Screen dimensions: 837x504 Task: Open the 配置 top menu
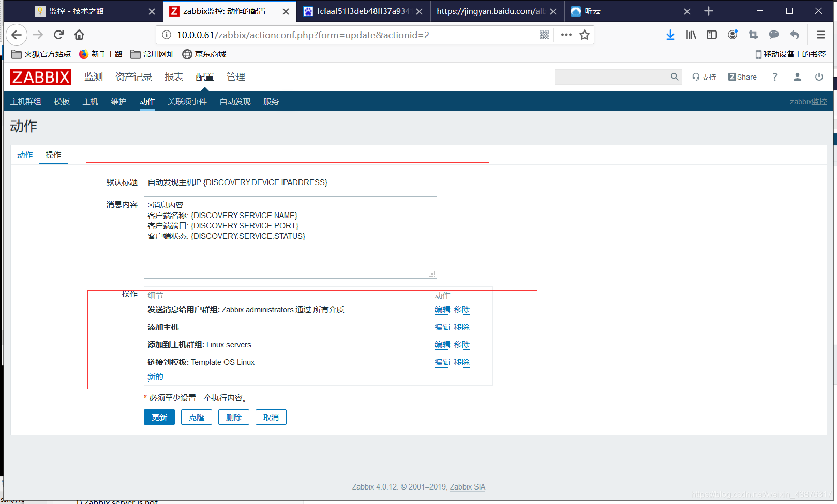(205, 77)
